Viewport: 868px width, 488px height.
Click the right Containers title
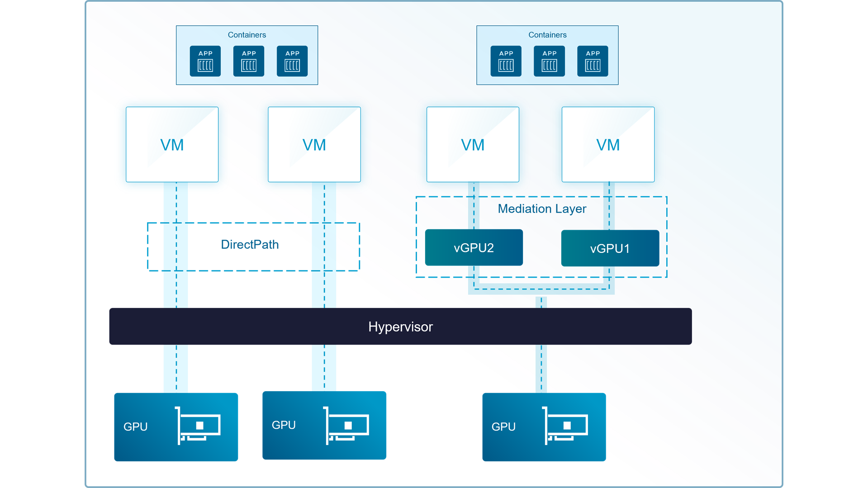547,35
